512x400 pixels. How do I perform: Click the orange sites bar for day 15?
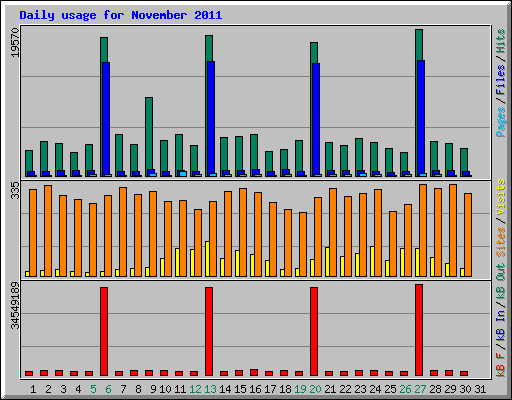click(x=243, y=232)
